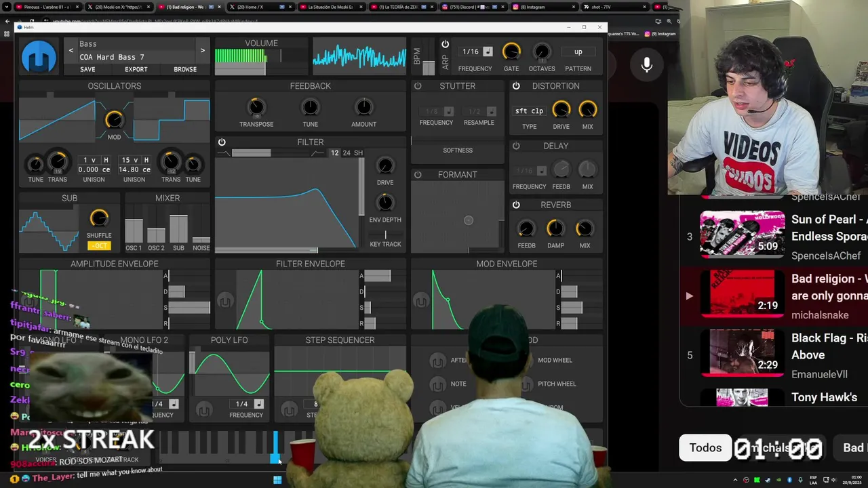Toggle the DISTORTION power button

(x=516, y=86)
